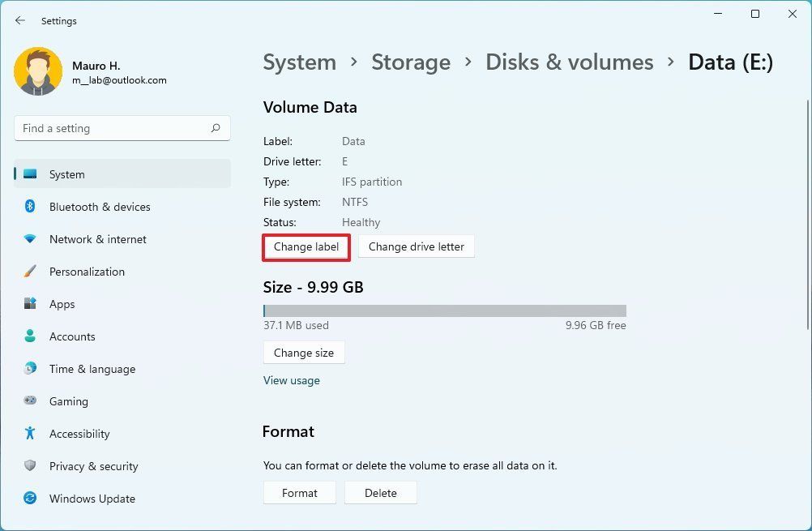Open Time & language settings
The image size is (812, 531).
(x=92, y=369)
